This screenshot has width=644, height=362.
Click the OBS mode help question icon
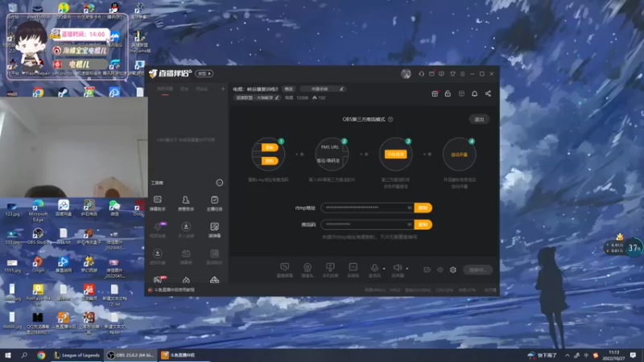(x=390, y=119)
